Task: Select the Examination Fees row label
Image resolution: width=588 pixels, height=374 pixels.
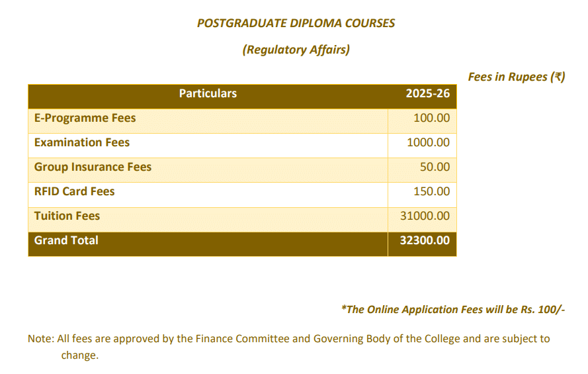Action: tap(82, 143)
